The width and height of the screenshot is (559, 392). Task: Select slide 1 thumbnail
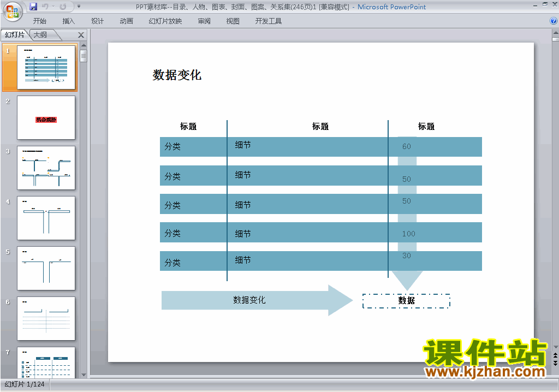(x=46, y=67)
